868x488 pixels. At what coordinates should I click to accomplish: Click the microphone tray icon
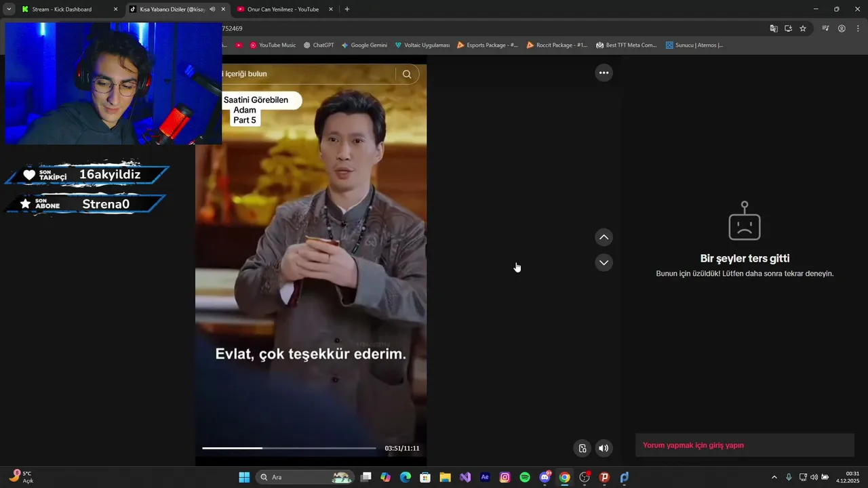[789, 477]
